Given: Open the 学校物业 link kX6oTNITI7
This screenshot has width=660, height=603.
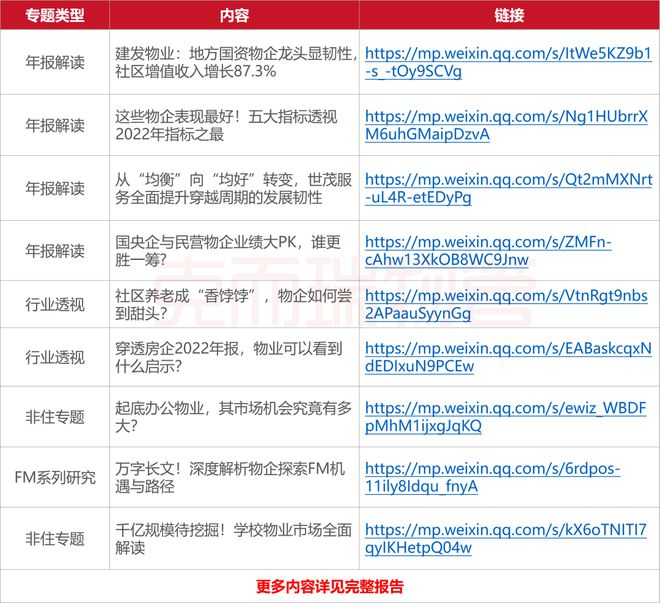Looking at the screenshot, I should [x=506, y=538].
